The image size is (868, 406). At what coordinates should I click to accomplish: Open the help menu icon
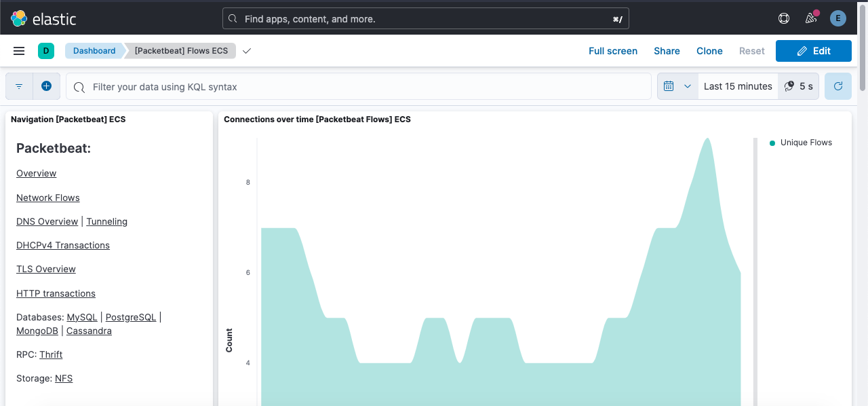click(x=784, y=18)
